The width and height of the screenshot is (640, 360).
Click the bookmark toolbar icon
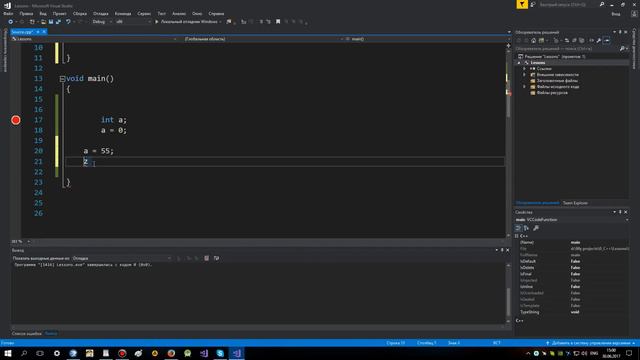pos(278,22)
